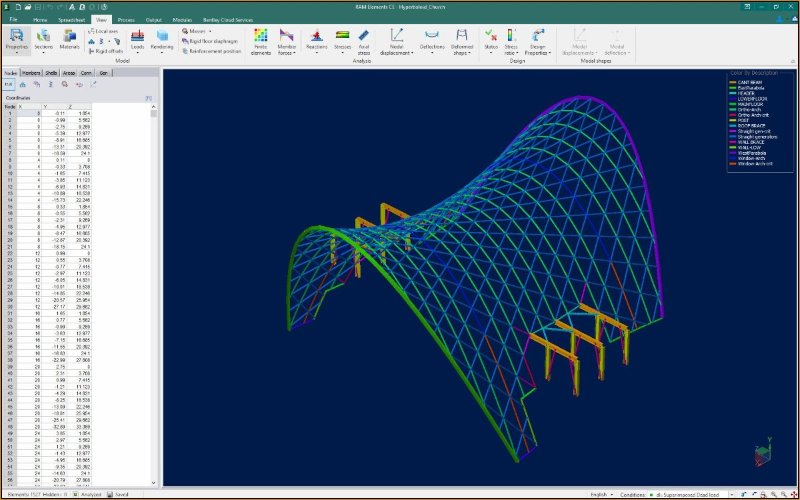Viewport: 800px width, 500px height.
Task: Select the Materials display icon
Action: pyautogui.click(x=70, y=37)
